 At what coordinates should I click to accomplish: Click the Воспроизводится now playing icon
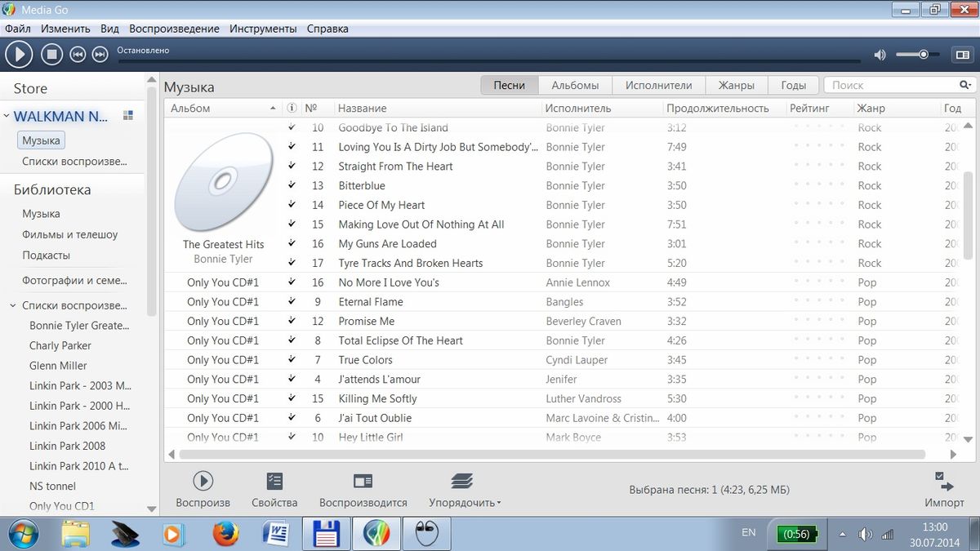click(x=363, y=482)
